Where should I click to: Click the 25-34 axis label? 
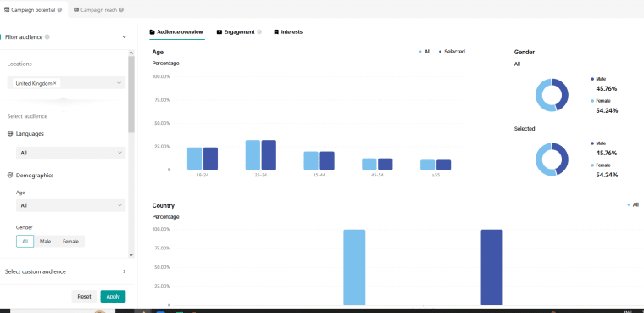[x=261, y=176]
